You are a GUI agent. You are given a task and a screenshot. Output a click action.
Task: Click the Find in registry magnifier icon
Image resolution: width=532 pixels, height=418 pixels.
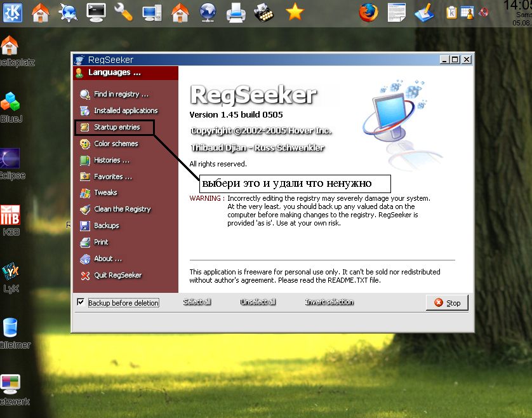(84, 94)
